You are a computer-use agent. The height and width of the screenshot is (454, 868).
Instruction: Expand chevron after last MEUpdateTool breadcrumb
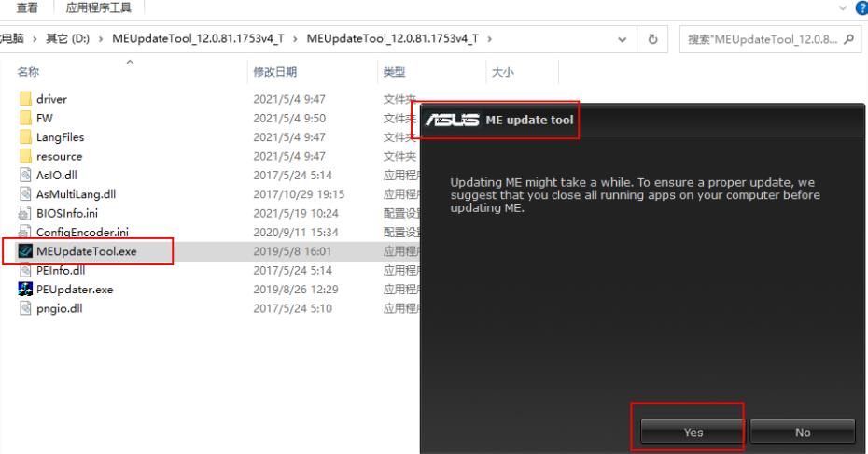pyautogui.click(x=489, y=39)
